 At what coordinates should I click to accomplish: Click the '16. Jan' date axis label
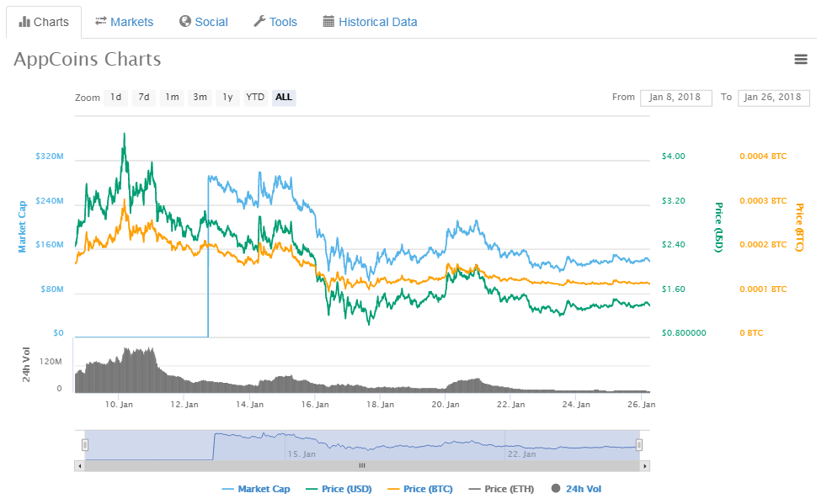315,405
